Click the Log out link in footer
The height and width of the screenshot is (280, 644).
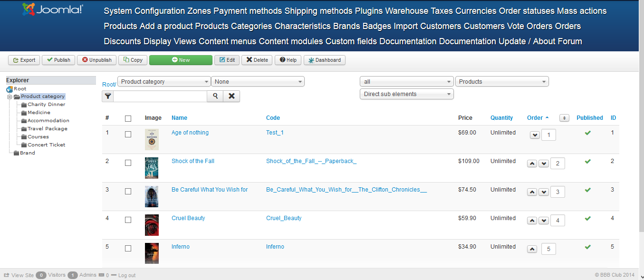127,276
